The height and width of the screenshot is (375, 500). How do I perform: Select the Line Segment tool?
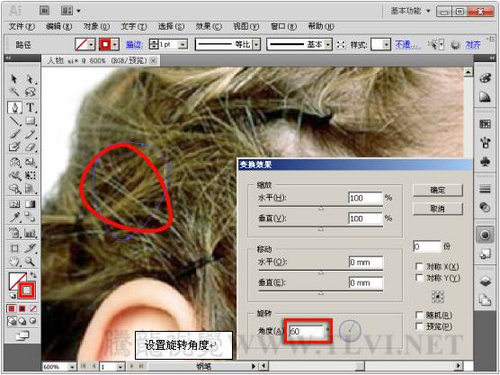tap(14, 121)
